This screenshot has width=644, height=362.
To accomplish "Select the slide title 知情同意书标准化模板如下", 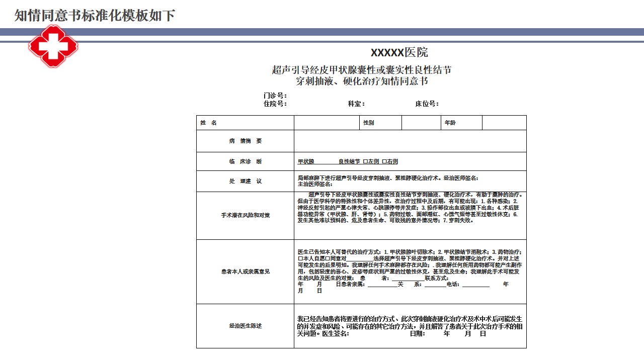I will coord(95,16).
